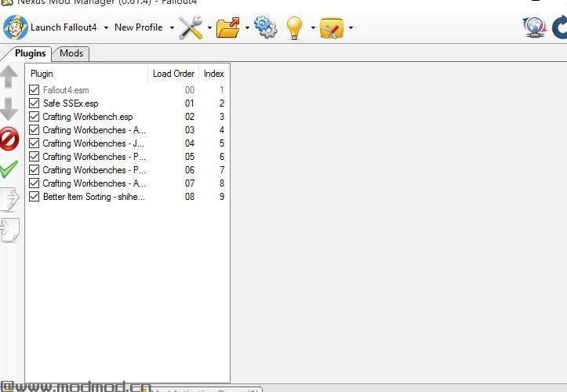Disable the Better Item Sorting plugin checkbox
567x392 pixels.
[x=34, y=197]
